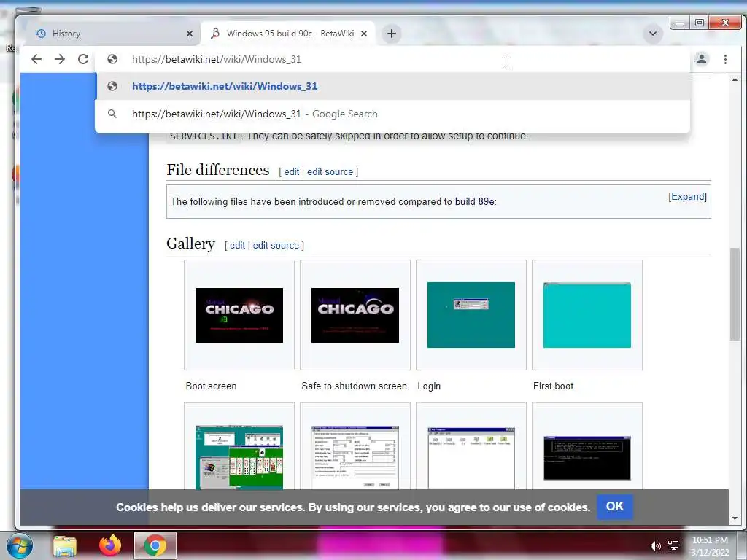Open the profile avatar menu
The width and height of the screenshot is (747, 560).
click(702, 59)
